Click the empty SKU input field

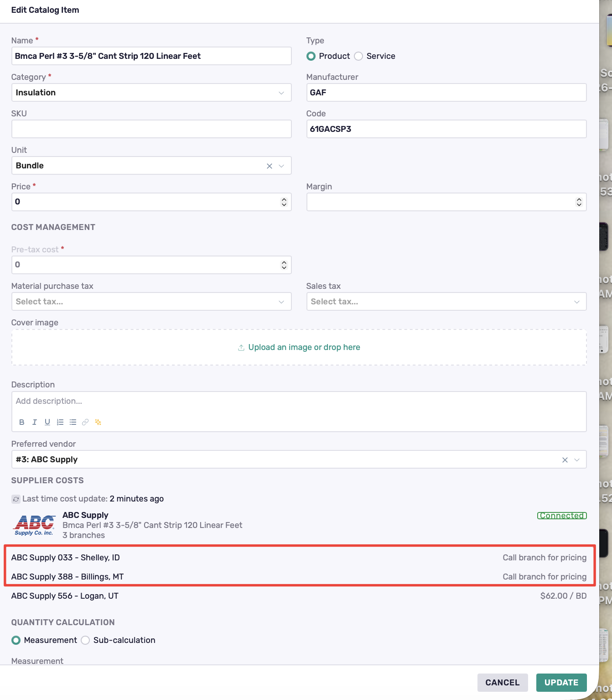[x=151, y=129]
